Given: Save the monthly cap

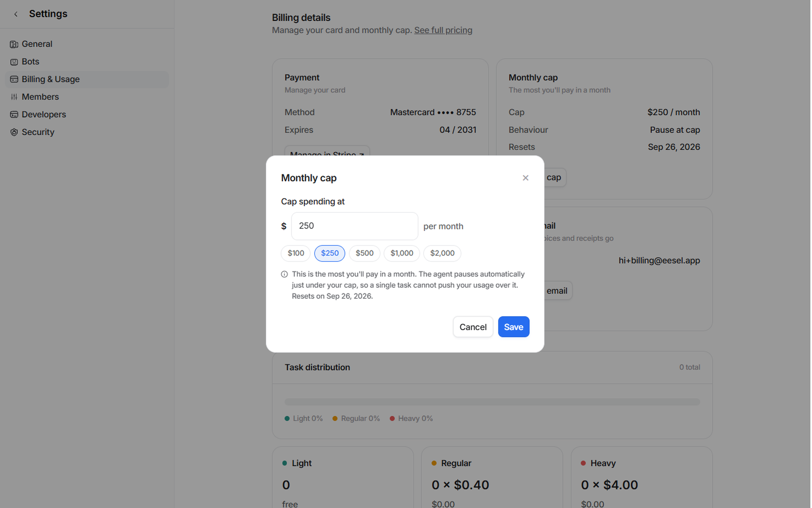Looking at the screenshot, I should pos(513,327).
